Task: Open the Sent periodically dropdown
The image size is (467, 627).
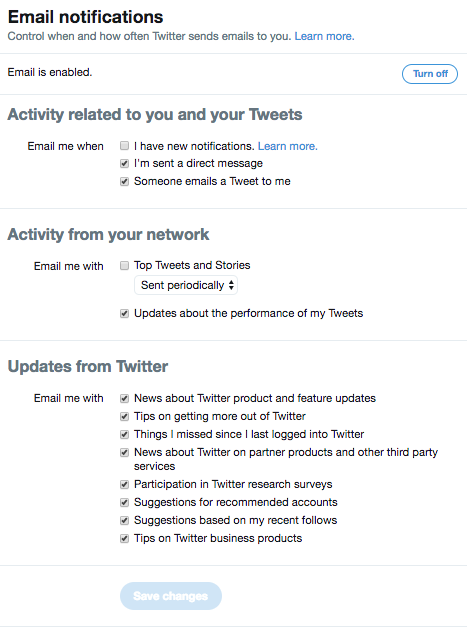Action: 186,285
